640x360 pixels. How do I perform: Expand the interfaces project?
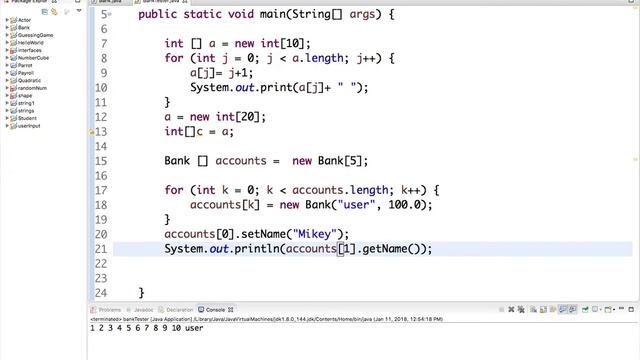pyautogui.click(x=7, y=50)
